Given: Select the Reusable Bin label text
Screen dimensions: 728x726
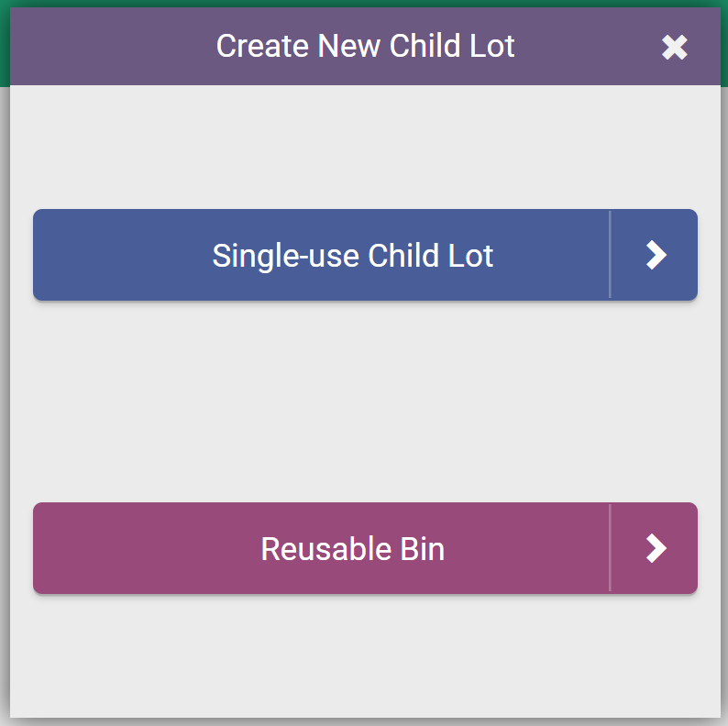Looking at the screenshot, I should click(x=353, y=548).
